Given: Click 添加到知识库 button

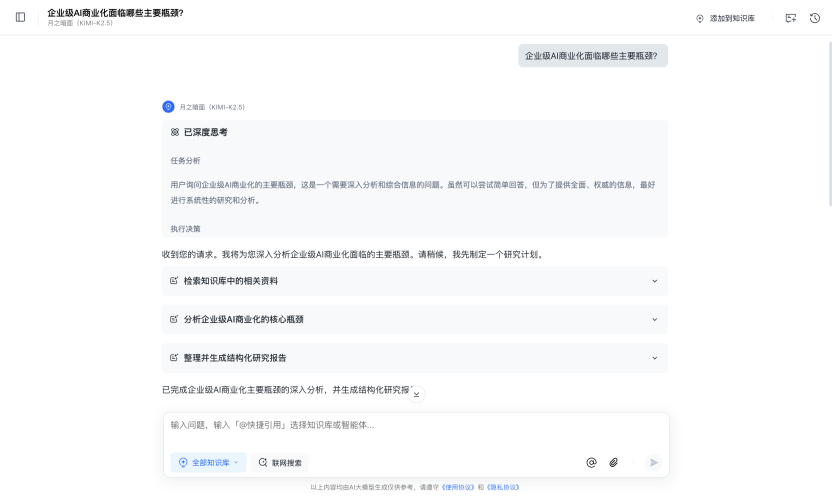Looking at the screenshot, I should [x=725, y=19].
